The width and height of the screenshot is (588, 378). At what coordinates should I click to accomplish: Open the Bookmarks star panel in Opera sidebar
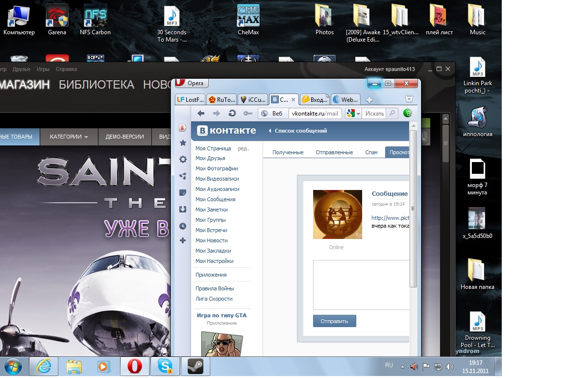(x=183, y=143)
